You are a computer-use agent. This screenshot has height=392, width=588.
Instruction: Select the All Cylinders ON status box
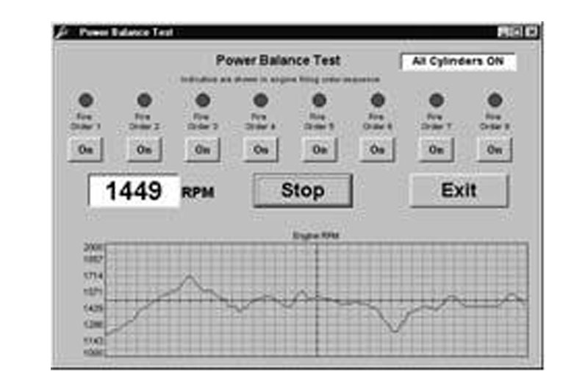(x=458, y=62)
